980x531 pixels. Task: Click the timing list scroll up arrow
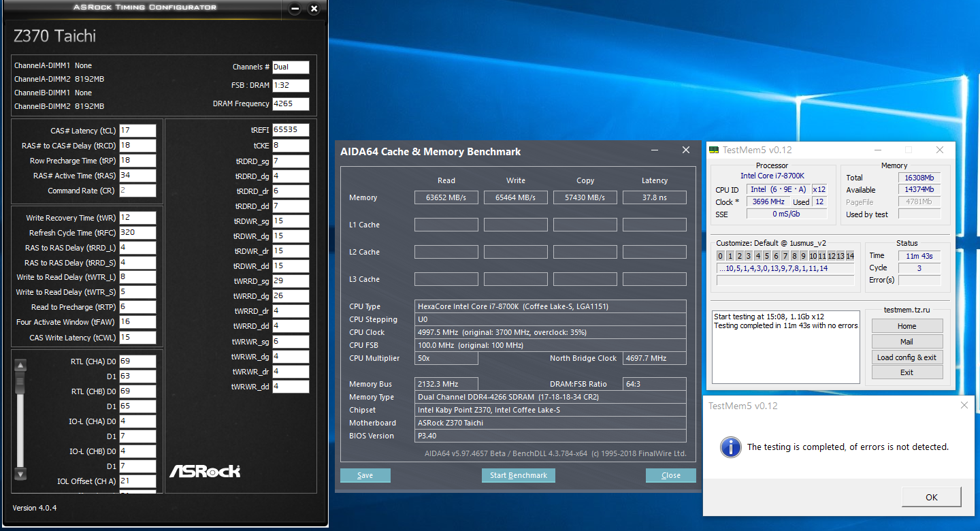[x=20, y=366]
